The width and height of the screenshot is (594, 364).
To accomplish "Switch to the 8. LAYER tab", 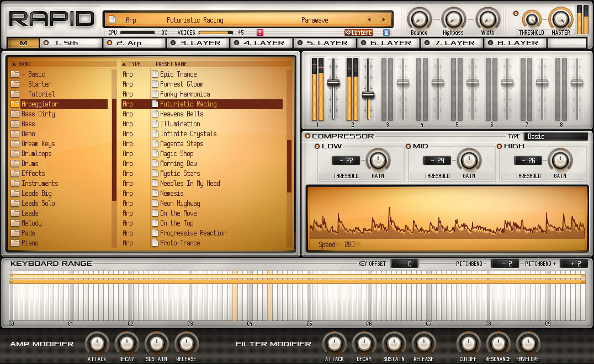I will pyautogui.click(x=516, y=43).
